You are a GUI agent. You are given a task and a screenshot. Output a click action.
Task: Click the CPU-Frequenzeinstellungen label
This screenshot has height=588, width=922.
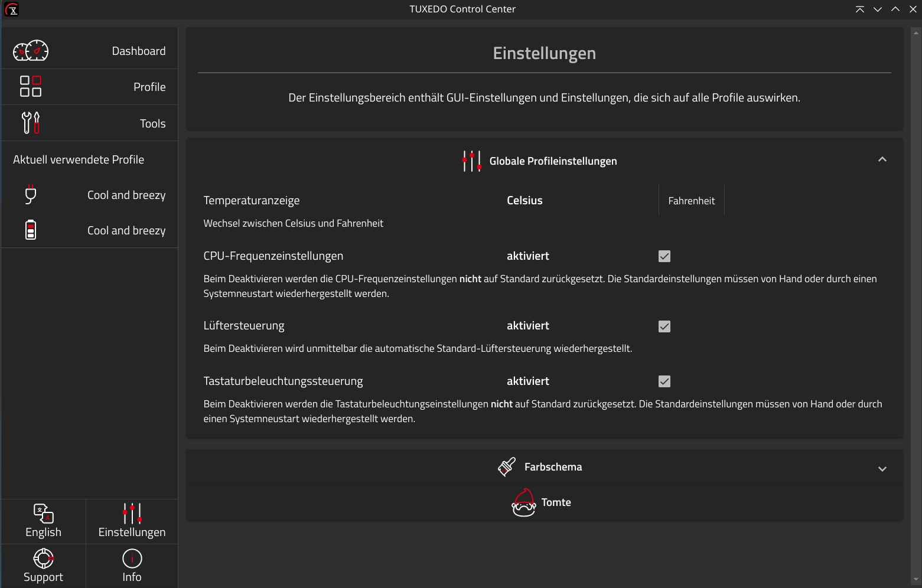[273, 256]
